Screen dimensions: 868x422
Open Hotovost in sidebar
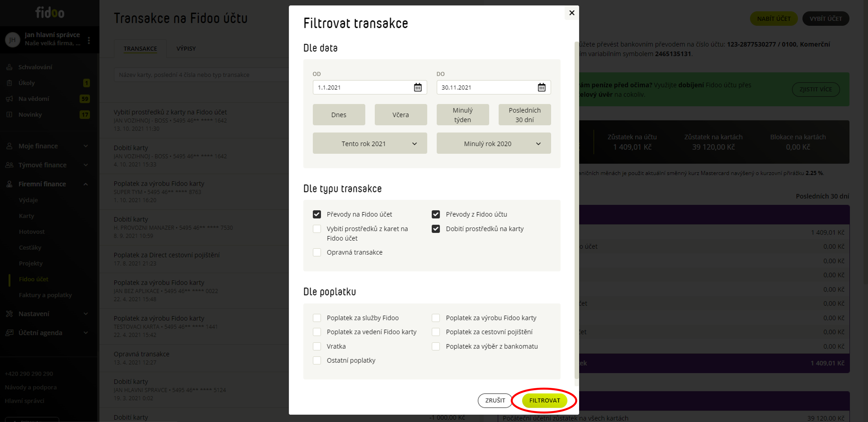click(x=32, y=232)
